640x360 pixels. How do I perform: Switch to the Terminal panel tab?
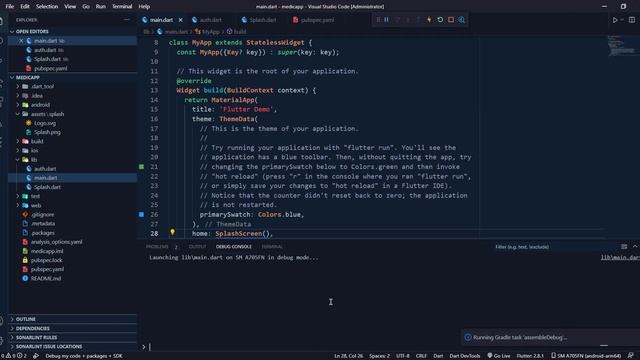tap(272, 247)
